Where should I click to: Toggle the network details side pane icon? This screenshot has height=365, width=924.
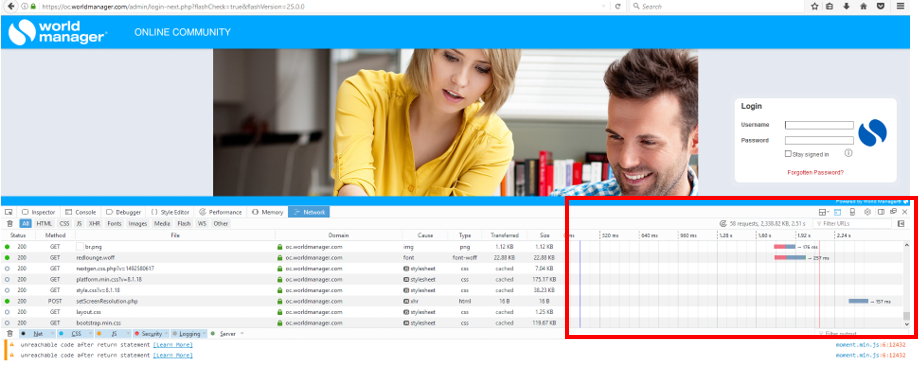point(901,223)
